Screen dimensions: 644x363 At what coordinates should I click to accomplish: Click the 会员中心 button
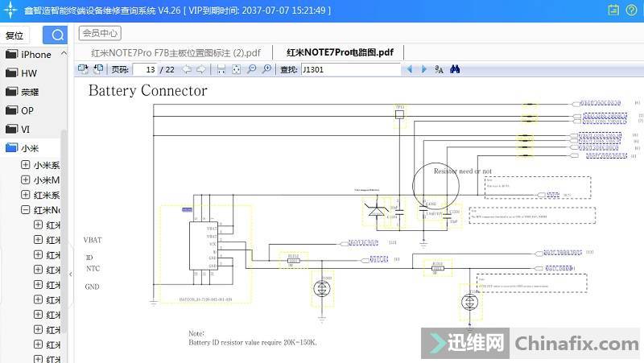[x=100, y=33]
